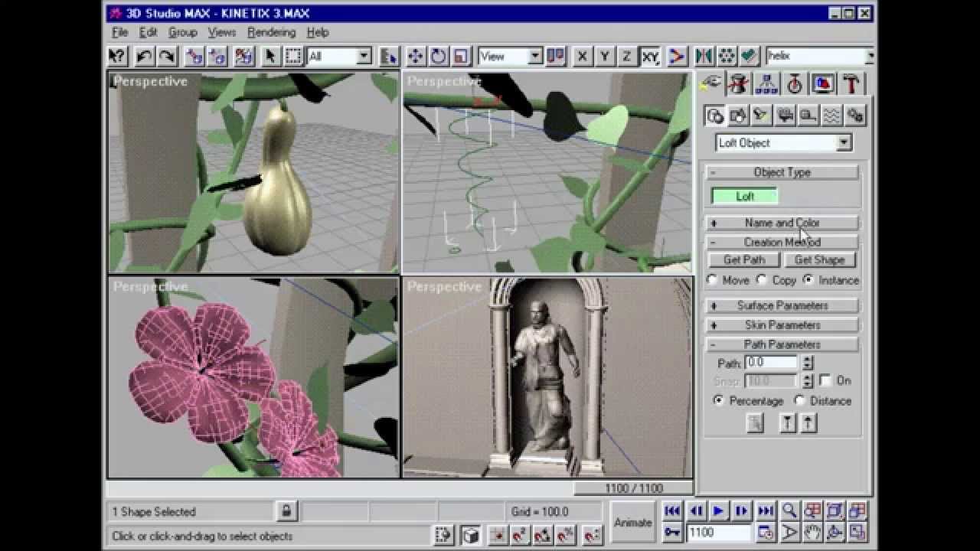The width and height of the screenshot is (980, 551).
Task: Enable the Snap On checkbox
Action: [825, 380]
